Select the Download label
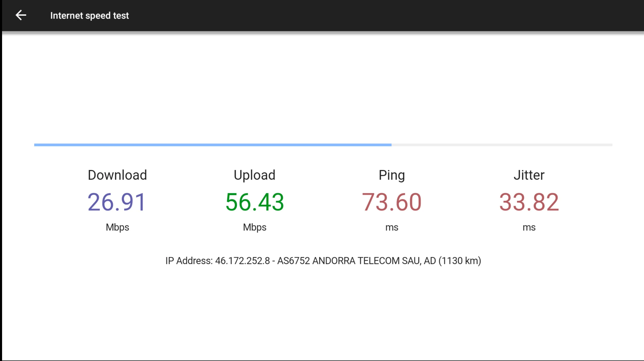The width and height of the screenshot is (644, 361). click(117, 175)
